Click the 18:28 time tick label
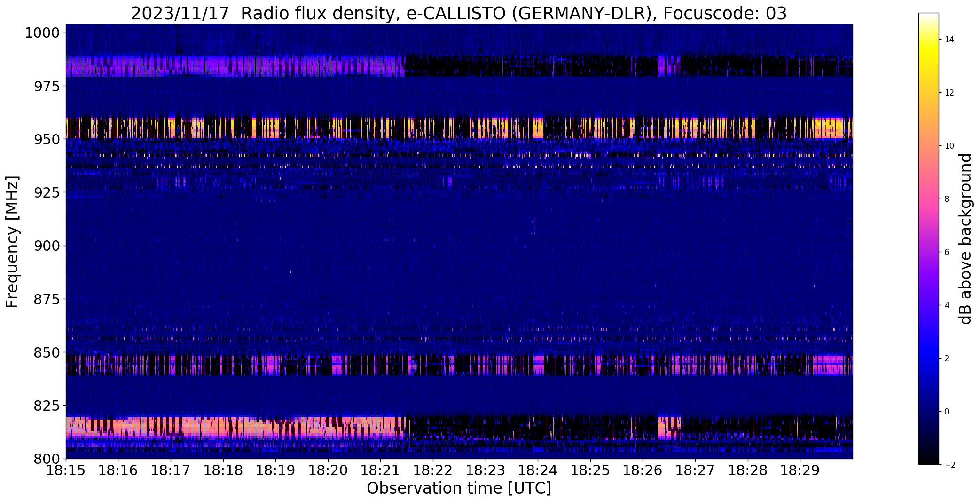980x502 pixels. pyautogui.click(x=748, y=470)
